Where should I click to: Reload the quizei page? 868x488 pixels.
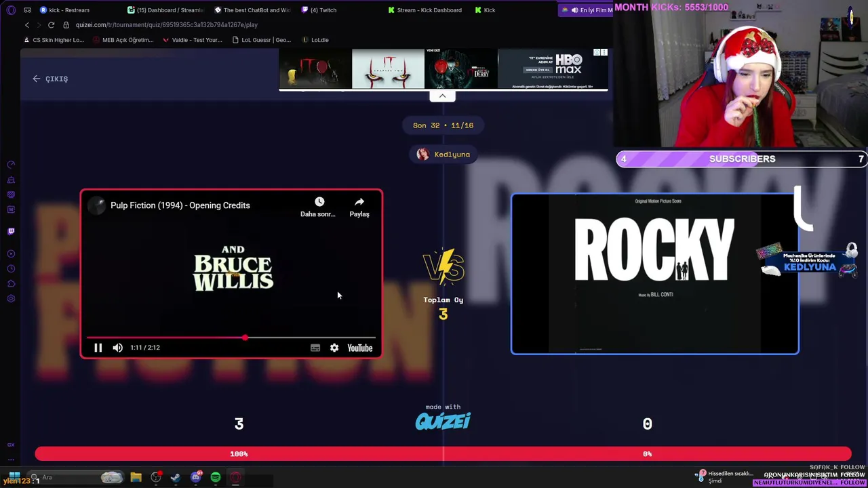[51, 25]
